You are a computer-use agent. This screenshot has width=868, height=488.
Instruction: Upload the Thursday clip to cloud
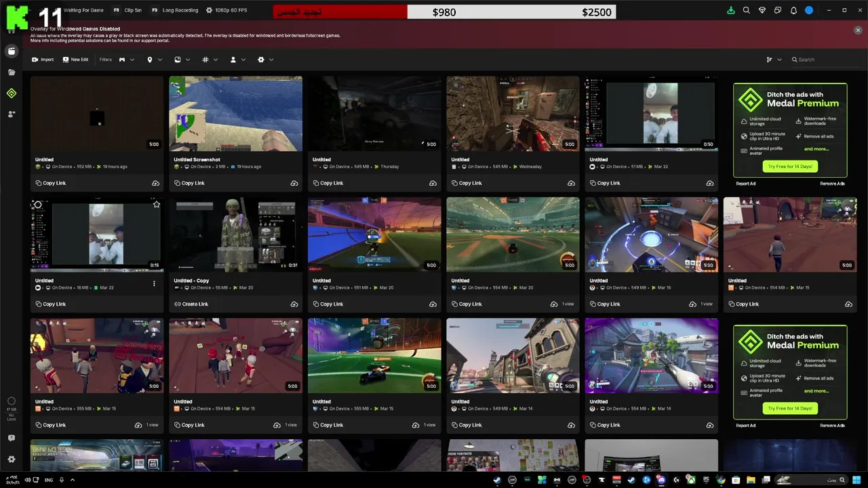point(433,183)
